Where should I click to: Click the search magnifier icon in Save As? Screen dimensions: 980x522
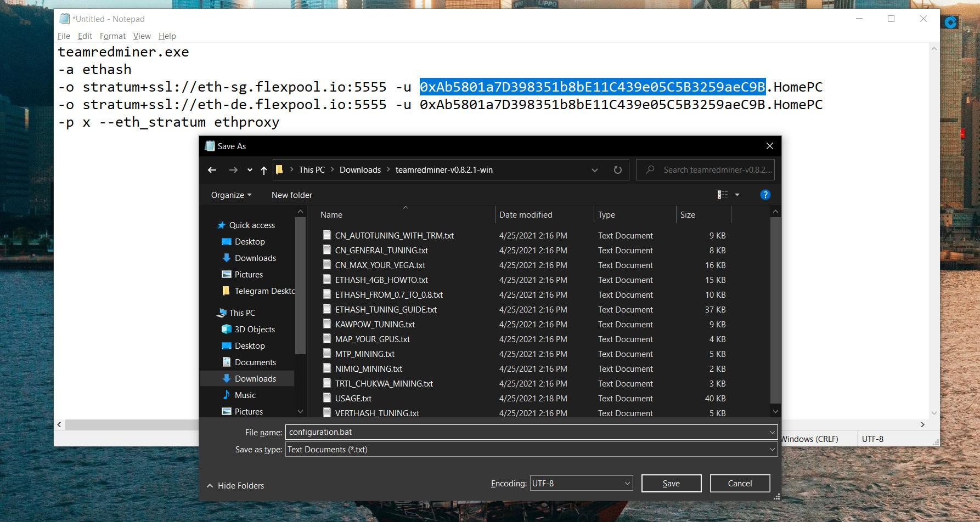coord(650,170)
